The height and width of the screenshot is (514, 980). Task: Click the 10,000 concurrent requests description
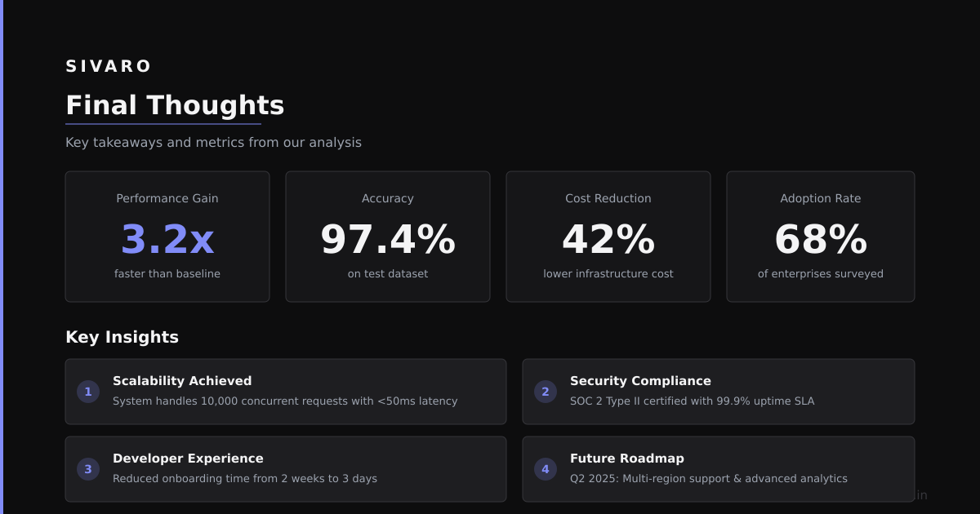point(285,401)
